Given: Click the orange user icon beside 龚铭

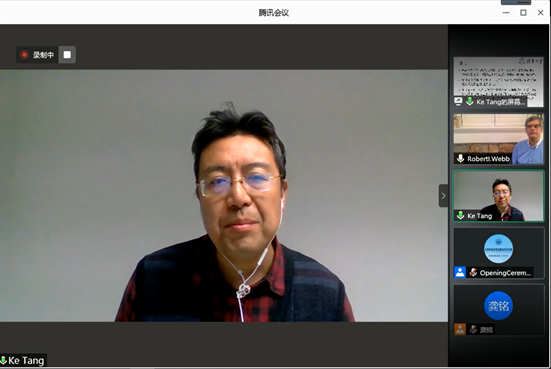Looking at the screenshot, I should 460,329.
